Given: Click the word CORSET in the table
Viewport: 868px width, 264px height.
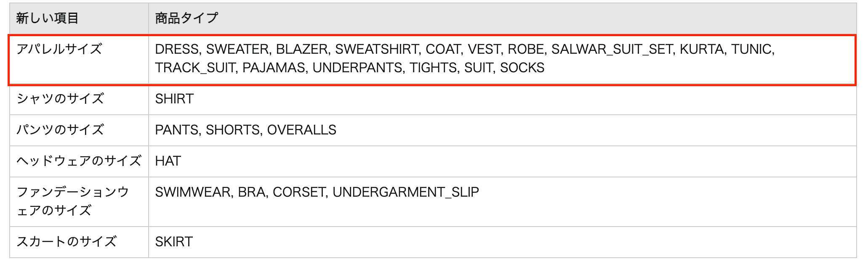Looking at the screenshot, I should [299, 192].
